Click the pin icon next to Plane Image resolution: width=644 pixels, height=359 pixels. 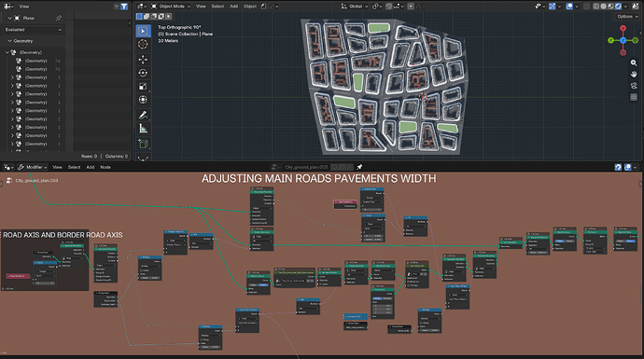58,18
